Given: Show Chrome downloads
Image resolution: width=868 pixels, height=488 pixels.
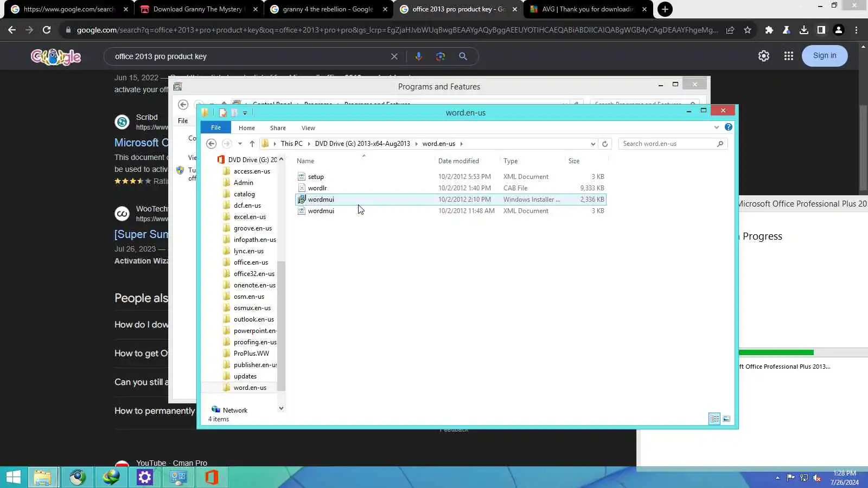Looking at the screenshot, I should [x=804, y=30].
